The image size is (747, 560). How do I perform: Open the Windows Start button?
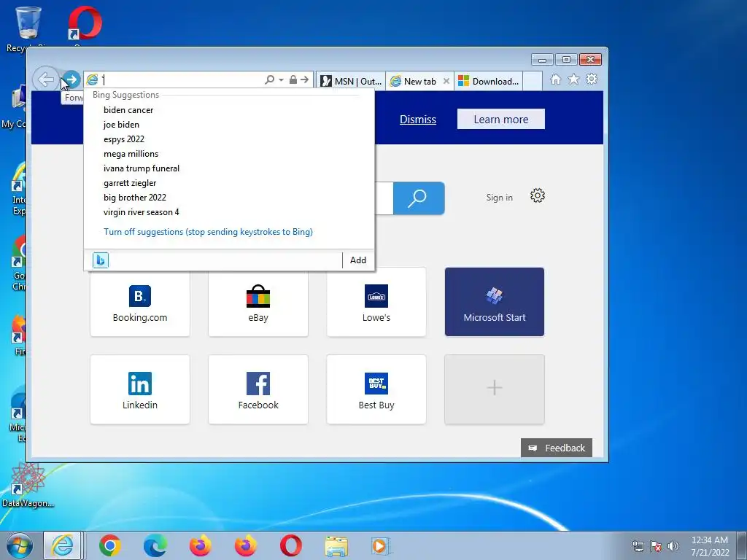tap(19, 545)
